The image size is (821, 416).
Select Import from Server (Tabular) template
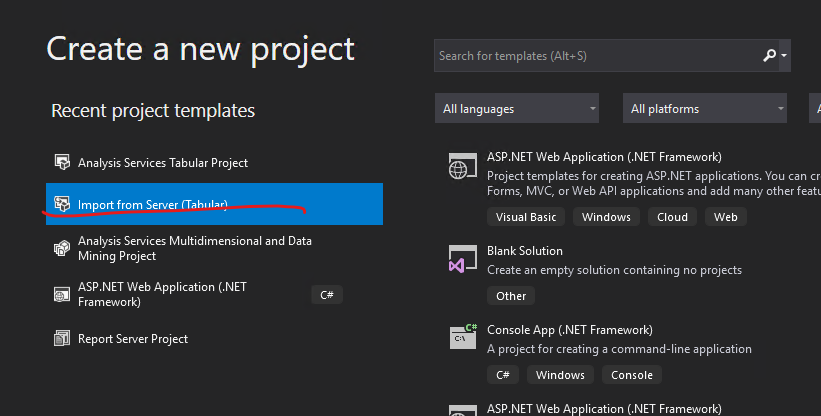coord(215,204)
